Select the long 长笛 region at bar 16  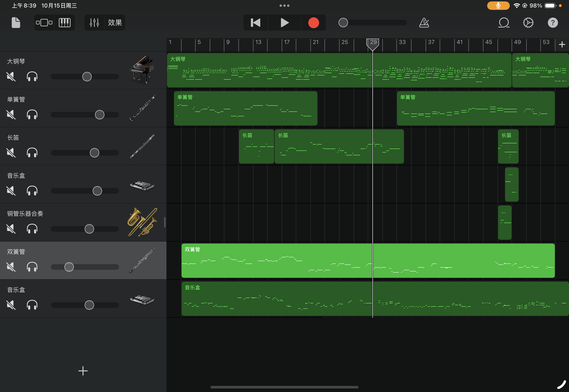[x=339, y=146]
